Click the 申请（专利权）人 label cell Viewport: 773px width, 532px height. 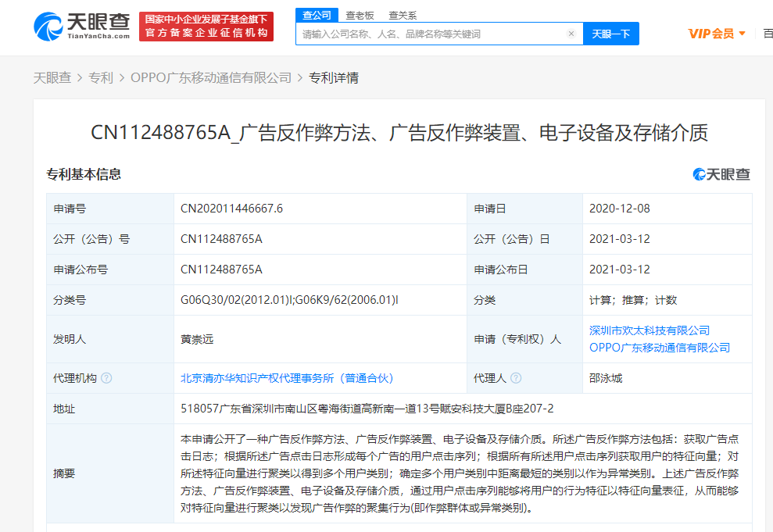[x=524, y=339]
